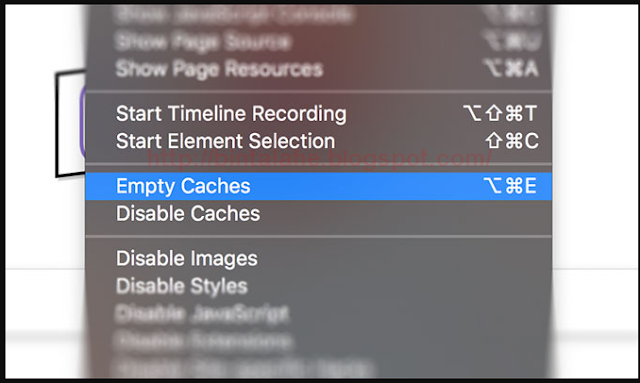Screen dimensions: 640x383
Task: Select Show Page Source entry
Action: [318, 41]
